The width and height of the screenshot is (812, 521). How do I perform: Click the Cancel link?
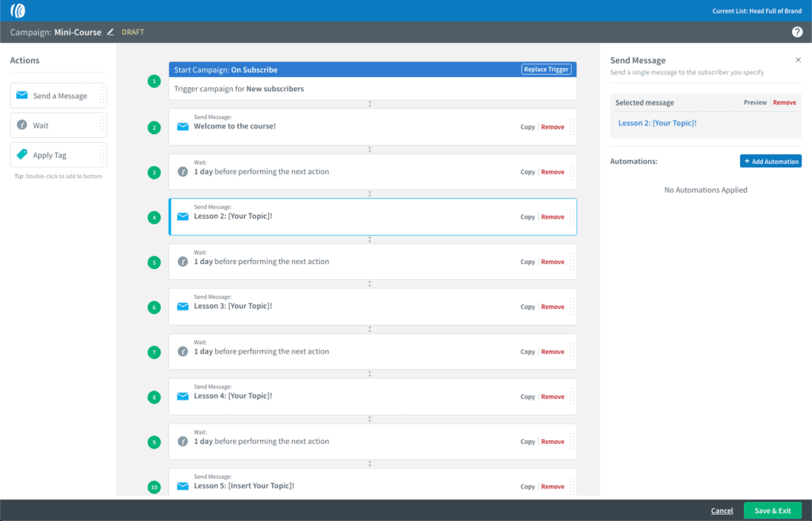(722, 511)
